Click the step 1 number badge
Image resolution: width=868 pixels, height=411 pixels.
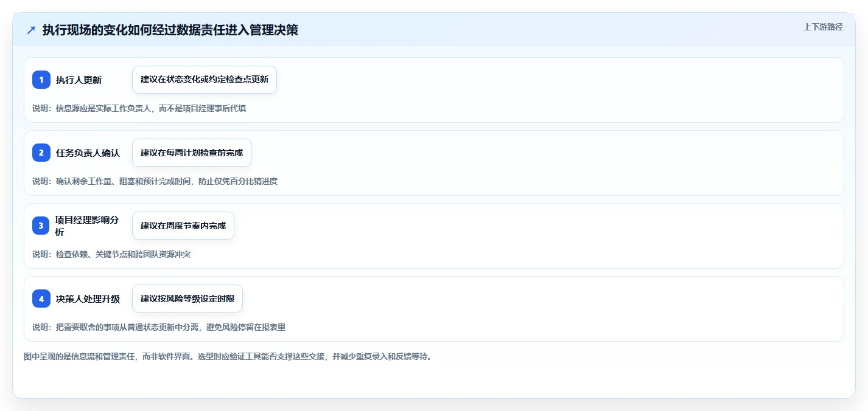tap(41, 80)
